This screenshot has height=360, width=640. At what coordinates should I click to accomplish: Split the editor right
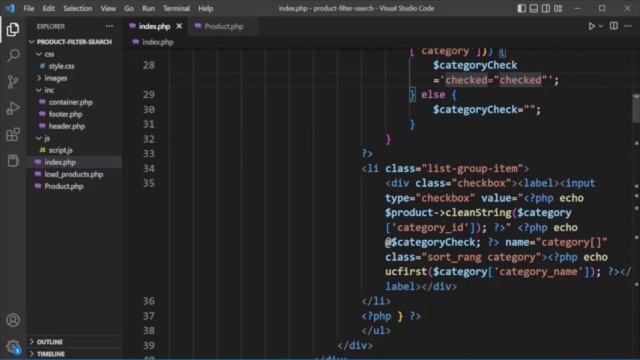pyautogui.click(x=613, y=26)
